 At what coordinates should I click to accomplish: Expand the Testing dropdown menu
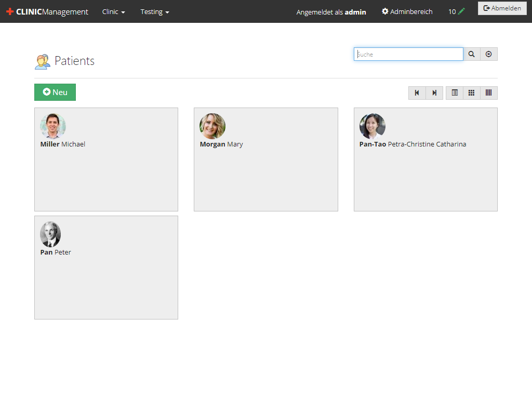[x=155, y=12]
